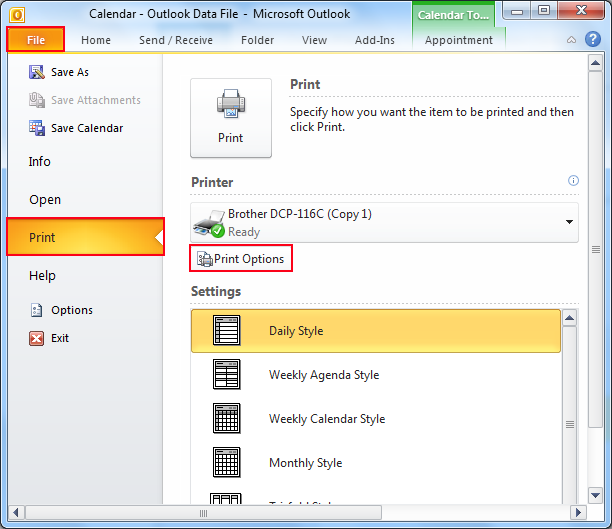This screenshot has height=529, width=612.
Task: Open the File tab
Action: point(36,39)
